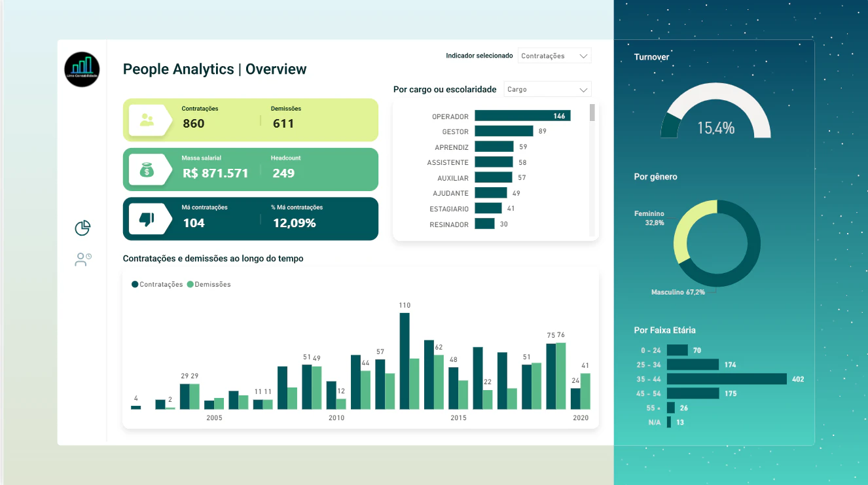Viewport: 868px width, 485px height.
Task: Click the N/A age bar showing 13
Action: (x=669, y=422)
